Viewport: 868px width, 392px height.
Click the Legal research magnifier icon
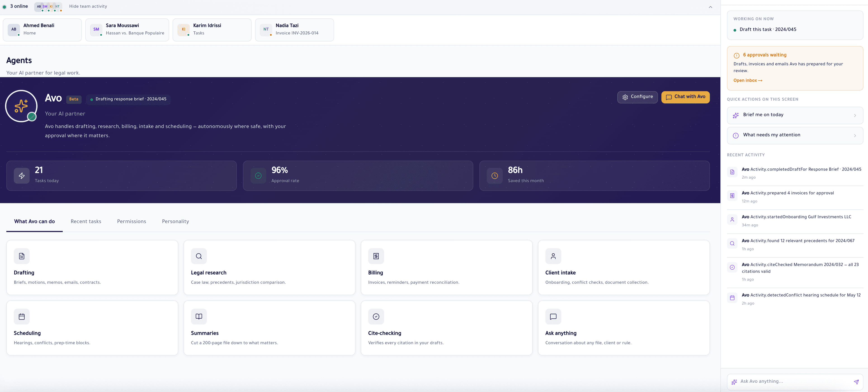coord(199,256)
